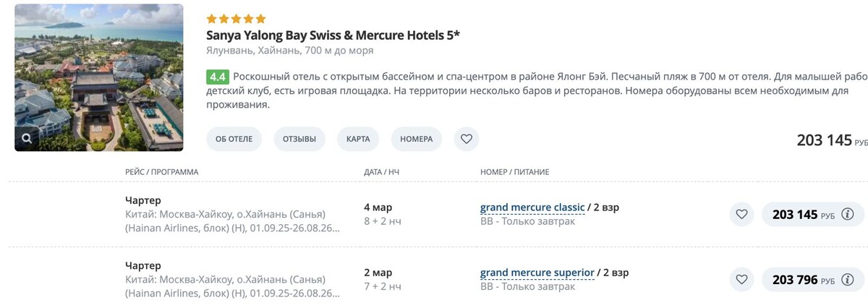This screenshot has height=308, width=868.
Task: Open the ОТЗЫВЫ reviews tab
Action: [299, 139]
